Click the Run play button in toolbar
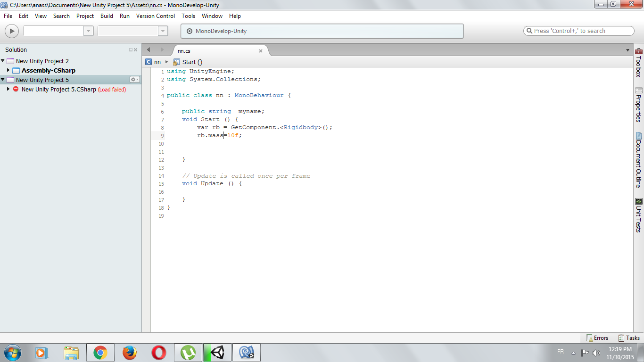Screen dimensions: 644x362 click(x=12, y=31)
